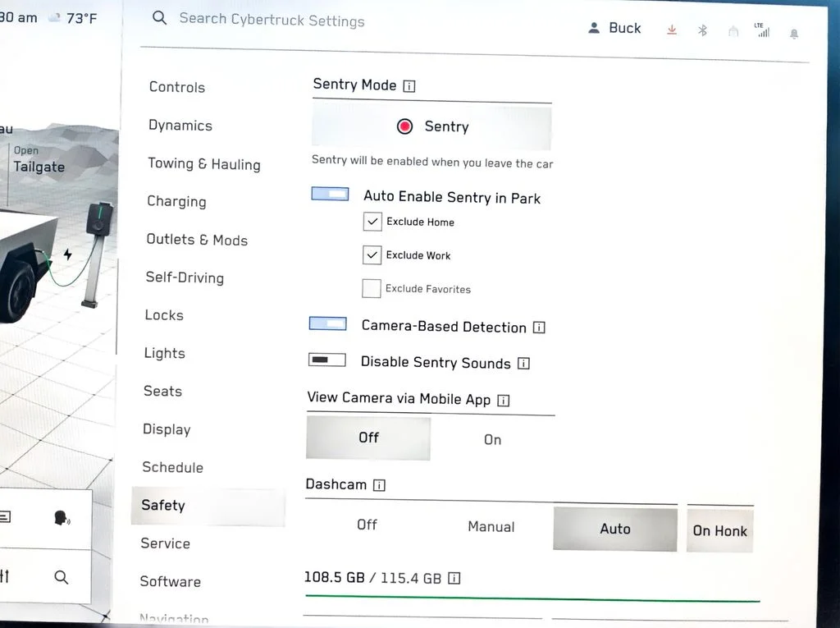Screen dimensions: 840x628
Task: Open the Software settings section
Action: coord(170,581)
